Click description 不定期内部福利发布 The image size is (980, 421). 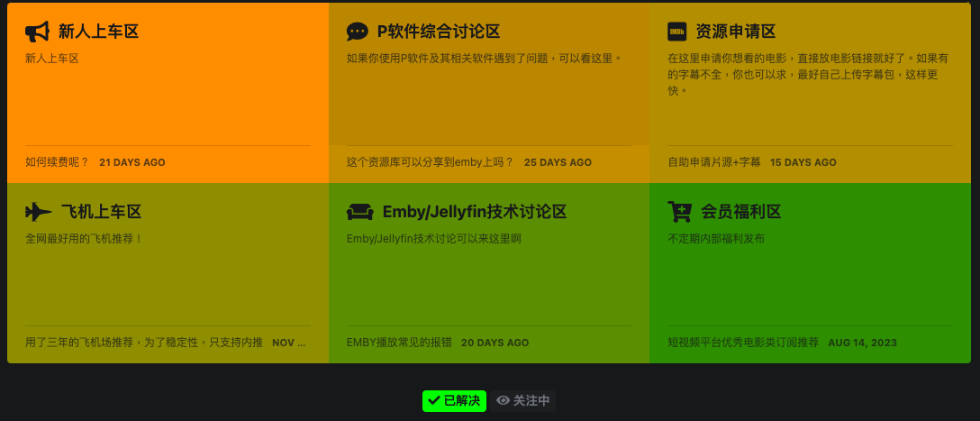716,239
